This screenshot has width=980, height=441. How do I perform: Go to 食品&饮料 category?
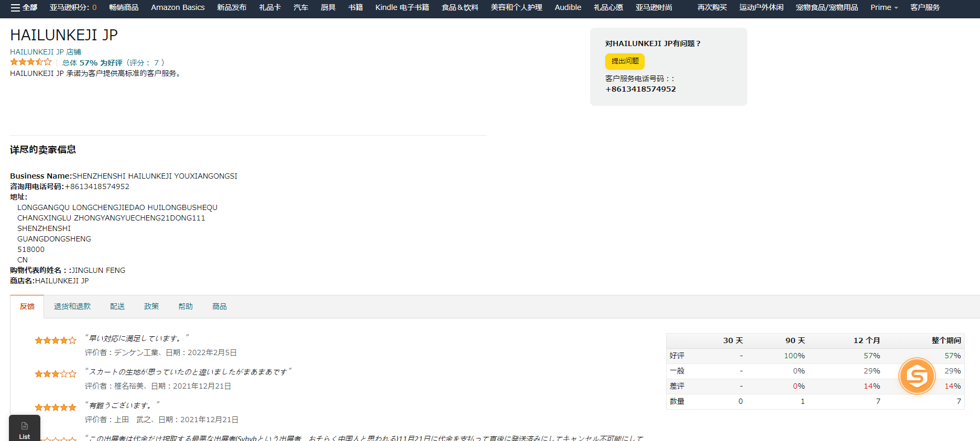tap(460, 7)
